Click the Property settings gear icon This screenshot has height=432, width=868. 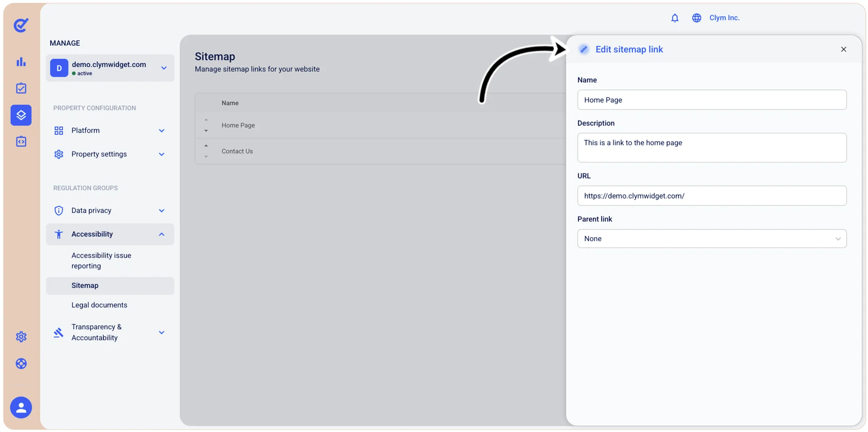(x=58, y=154)
